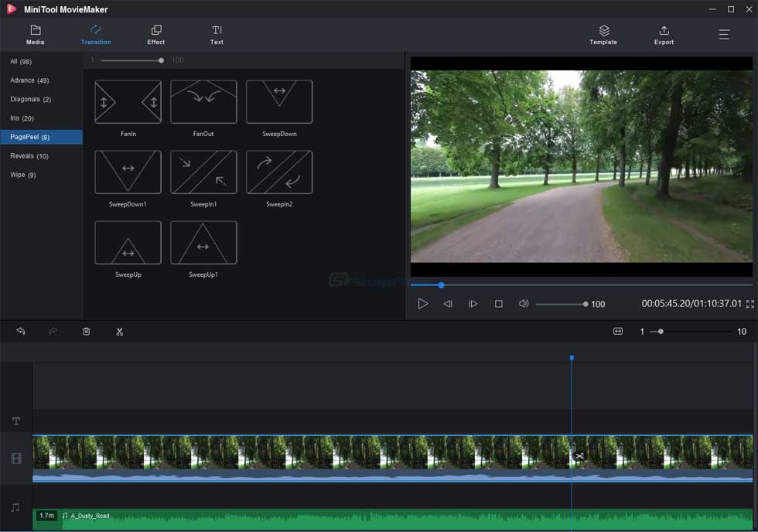Image resolution: width=758 pixels, height=532 pixels.
Task: Click the Export button
Action: point(664,35)
